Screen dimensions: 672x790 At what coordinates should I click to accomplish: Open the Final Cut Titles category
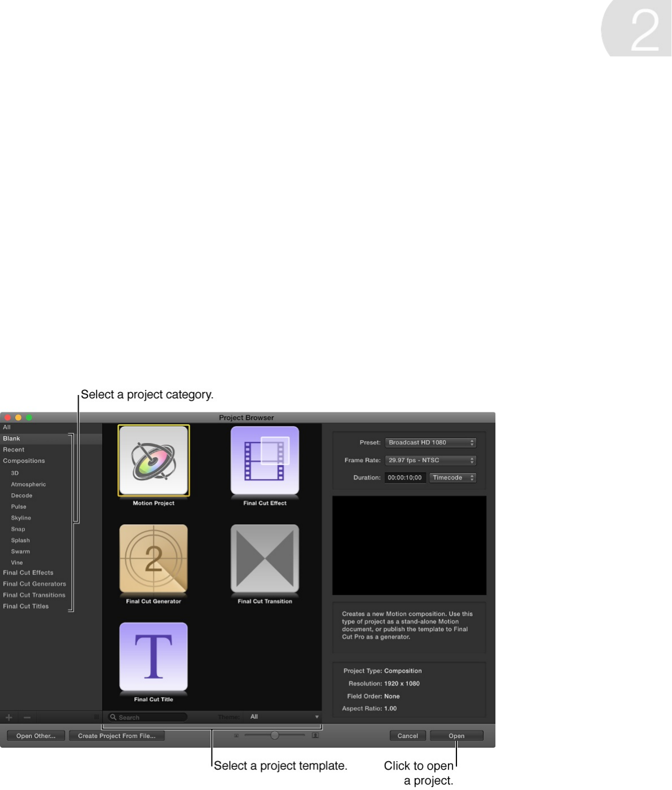(x=26, y=607)
